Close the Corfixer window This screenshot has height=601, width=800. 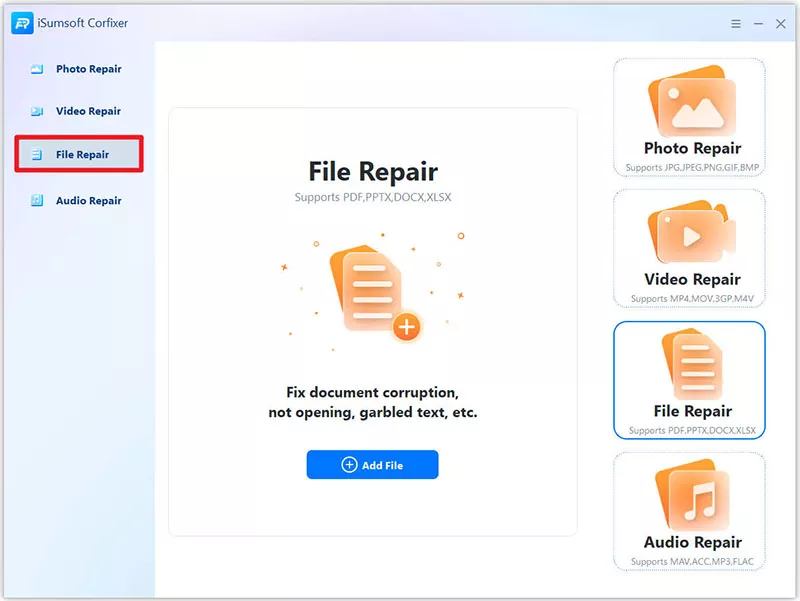pos(781,23)
